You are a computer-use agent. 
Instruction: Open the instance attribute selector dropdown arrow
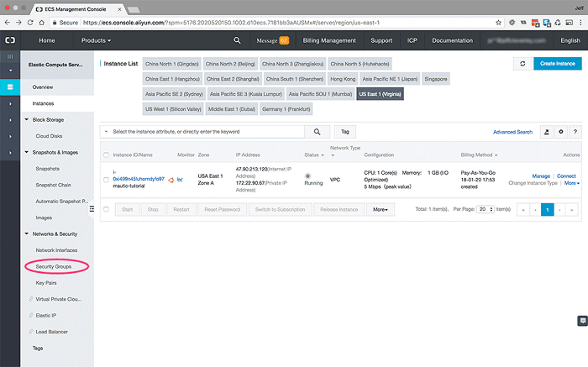(x=106, y=132)
